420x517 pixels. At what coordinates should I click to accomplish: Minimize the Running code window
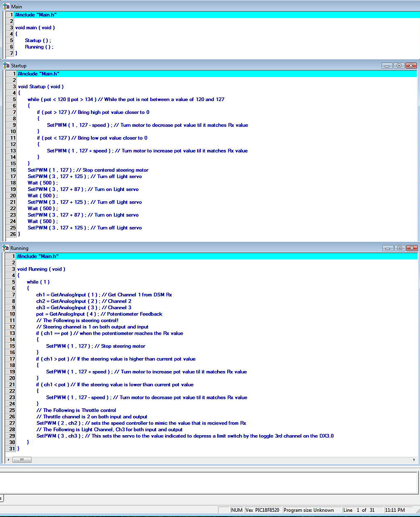tap(387, 248)
